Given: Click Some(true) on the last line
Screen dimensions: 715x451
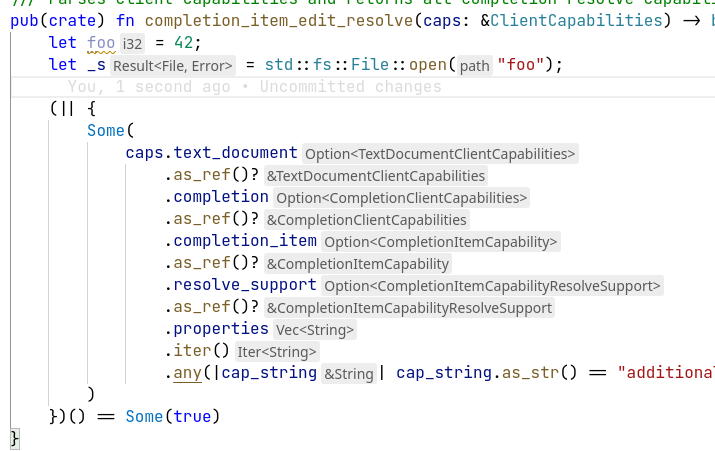Looking at the screenshot, I should pos(172,417).
